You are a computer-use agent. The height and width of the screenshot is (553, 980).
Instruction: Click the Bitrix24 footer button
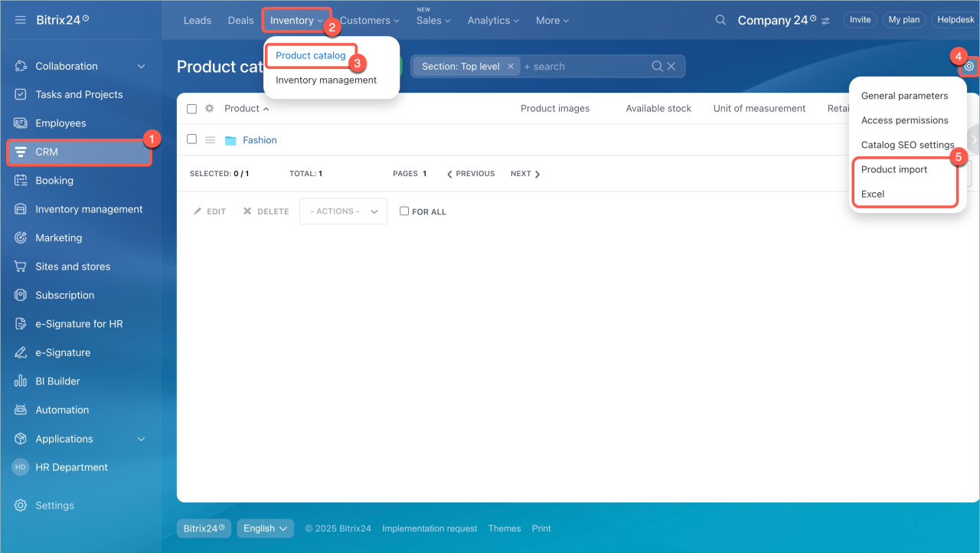(x=204, y=528)
